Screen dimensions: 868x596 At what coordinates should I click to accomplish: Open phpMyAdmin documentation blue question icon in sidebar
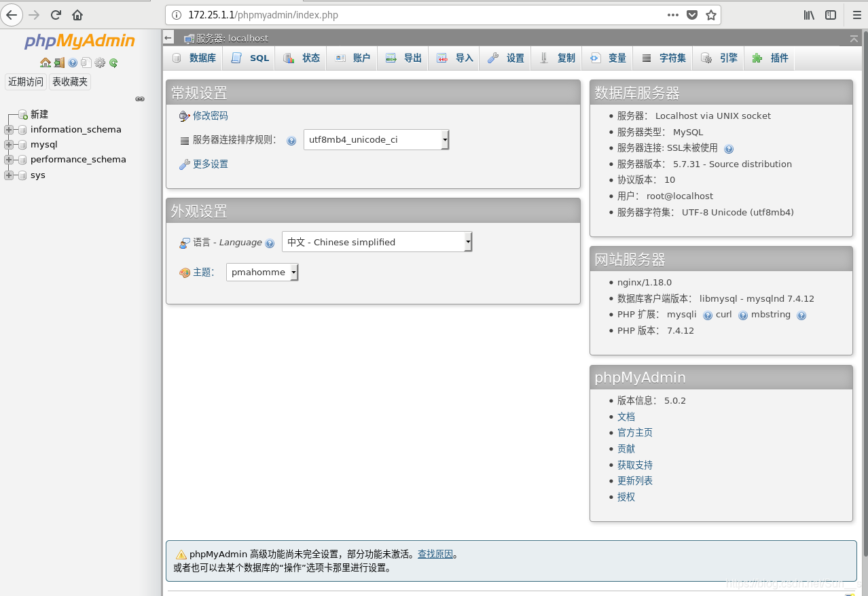coord(73,63)
